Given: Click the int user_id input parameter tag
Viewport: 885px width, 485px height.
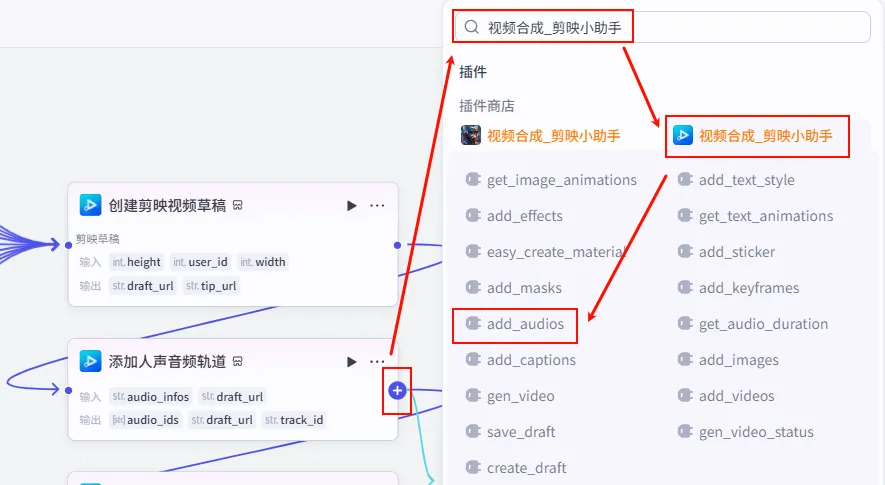Looking at the screenshot, I should pos(200,262).
